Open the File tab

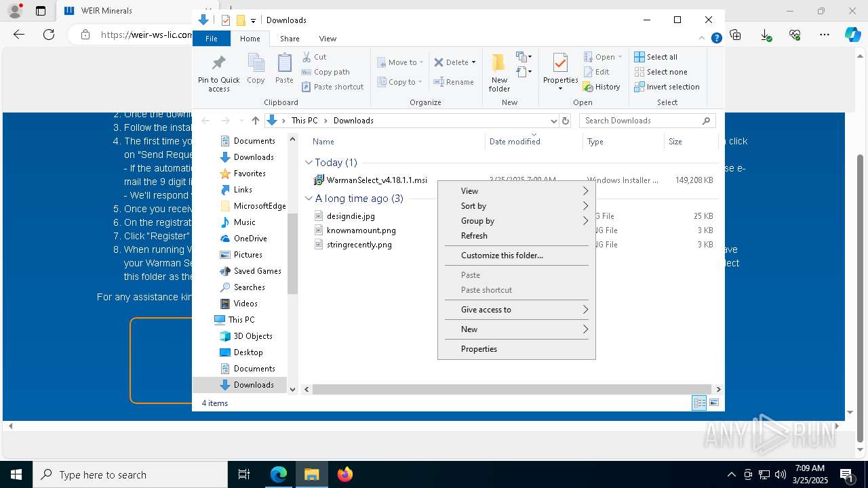[x=212, y=39]
